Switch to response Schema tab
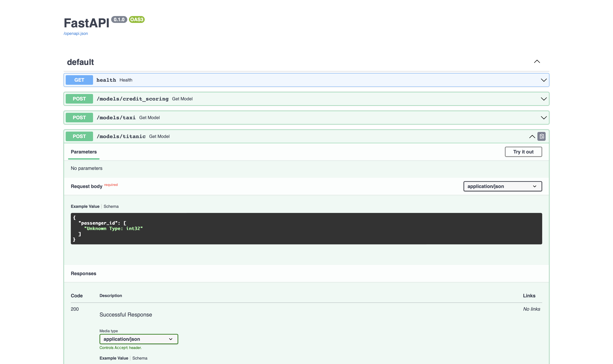This screenshot has height=364, width=613. pyautogui.click(x=140, y=358)
